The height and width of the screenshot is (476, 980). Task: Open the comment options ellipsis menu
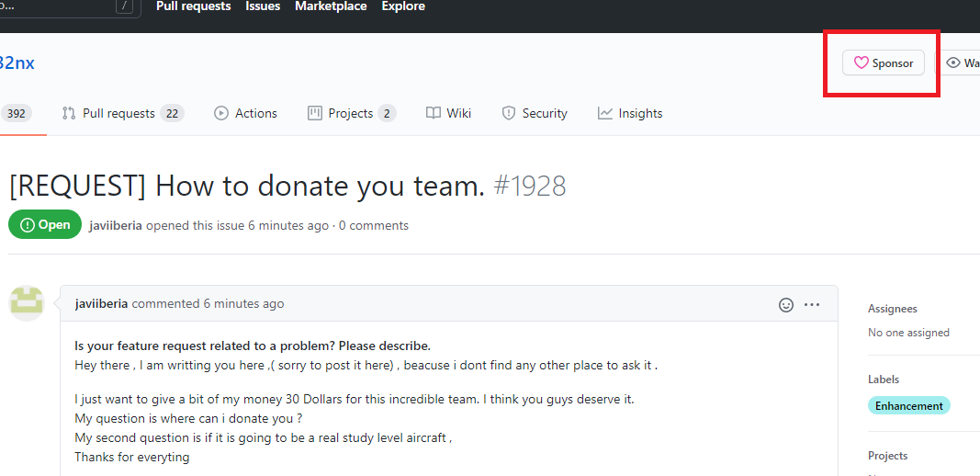812,304
